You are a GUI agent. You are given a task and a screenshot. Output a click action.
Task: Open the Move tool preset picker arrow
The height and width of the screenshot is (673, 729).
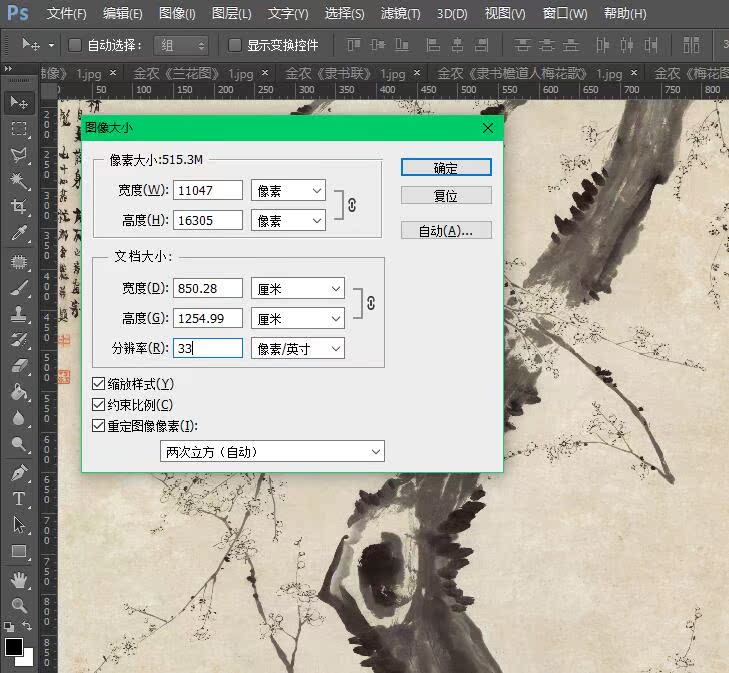51,46
